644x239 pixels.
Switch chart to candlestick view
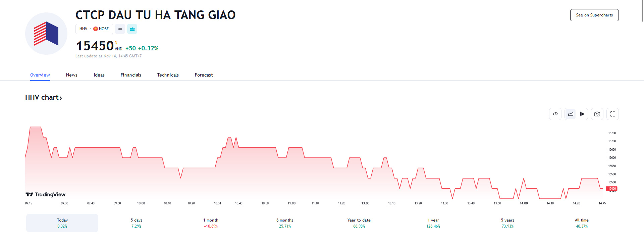582,114
